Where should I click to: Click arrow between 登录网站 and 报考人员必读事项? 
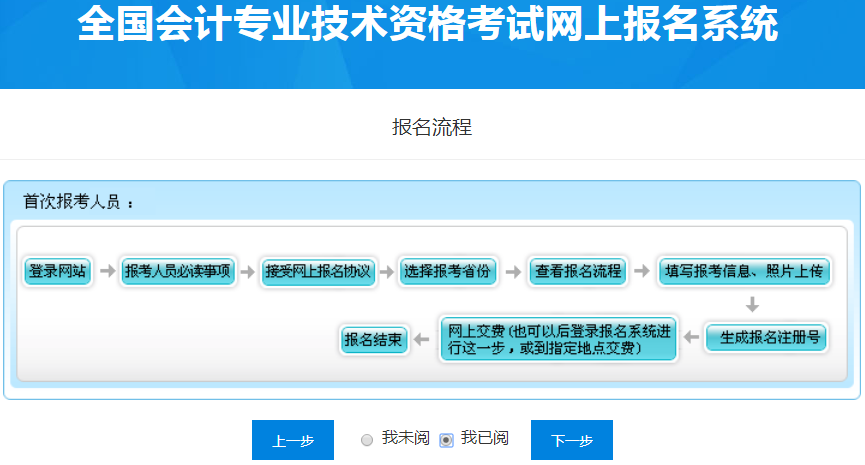point(106,272)
